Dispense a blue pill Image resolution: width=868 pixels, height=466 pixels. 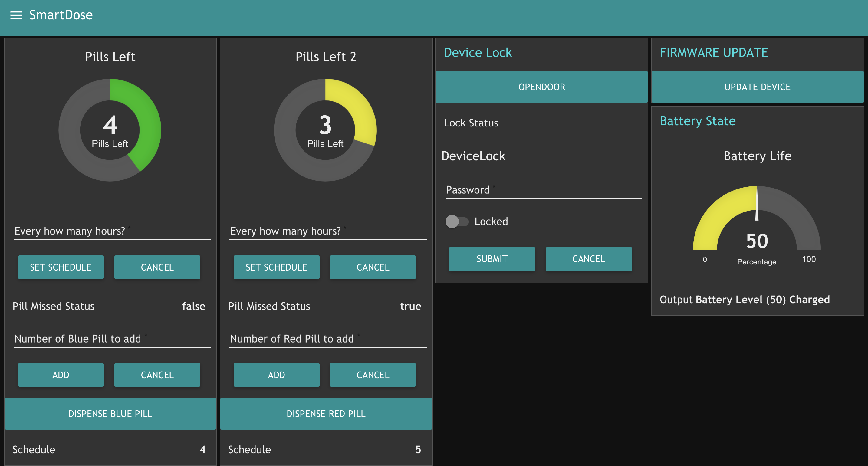(110, 413)
